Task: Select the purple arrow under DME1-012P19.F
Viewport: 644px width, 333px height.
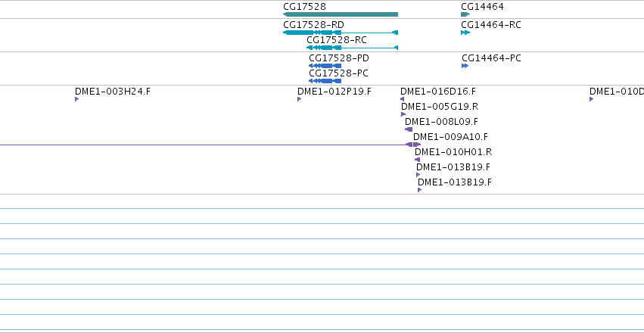Action: pyautogui.click(x=300, y=99)
